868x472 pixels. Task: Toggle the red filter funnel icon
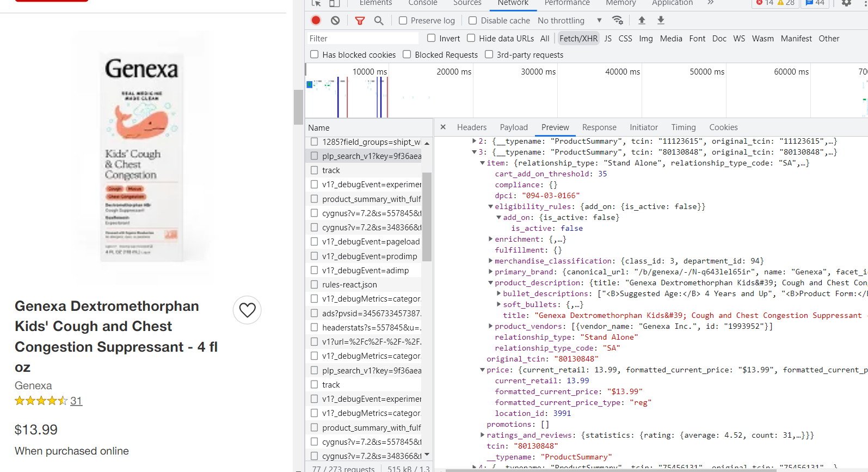tap(360, 21)
